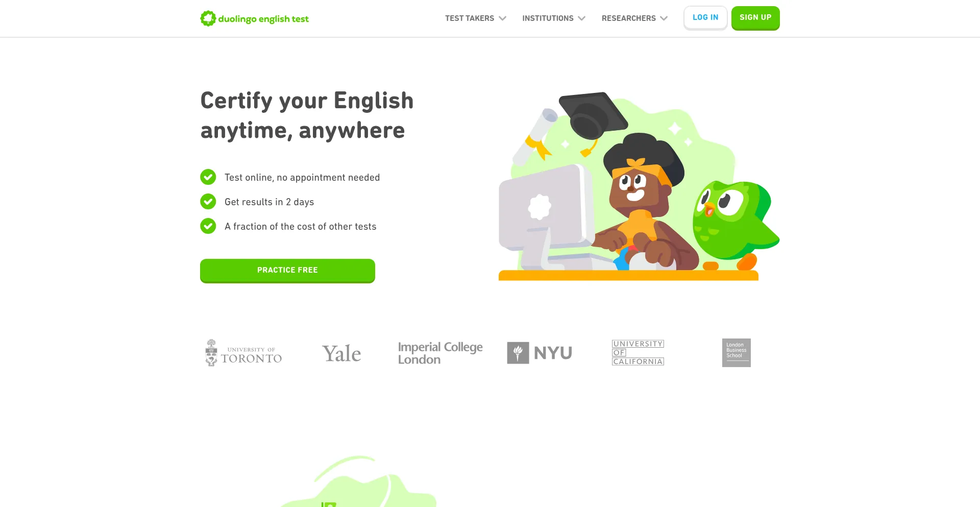Click checkmark beside Test online, no appointment needed
Image resolution: width=980 pixels, height=507 pixels.
[x=208, y=177]
